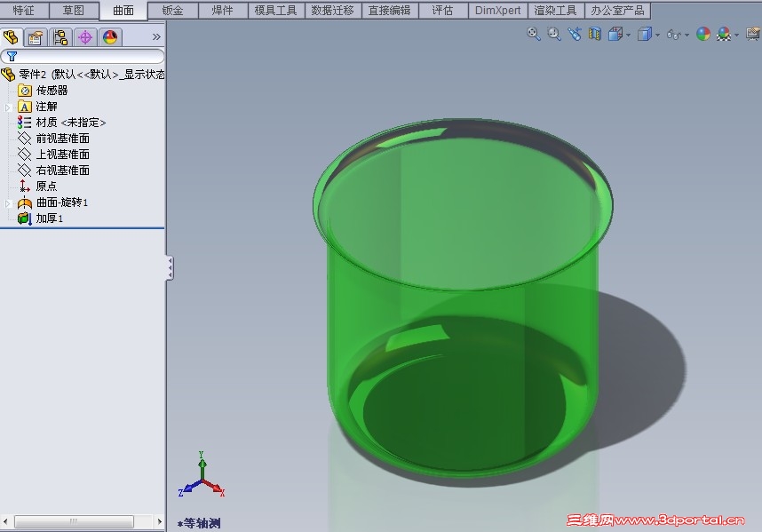
Task: Open the 渲染工具 tab
Action: pos(555,10)
